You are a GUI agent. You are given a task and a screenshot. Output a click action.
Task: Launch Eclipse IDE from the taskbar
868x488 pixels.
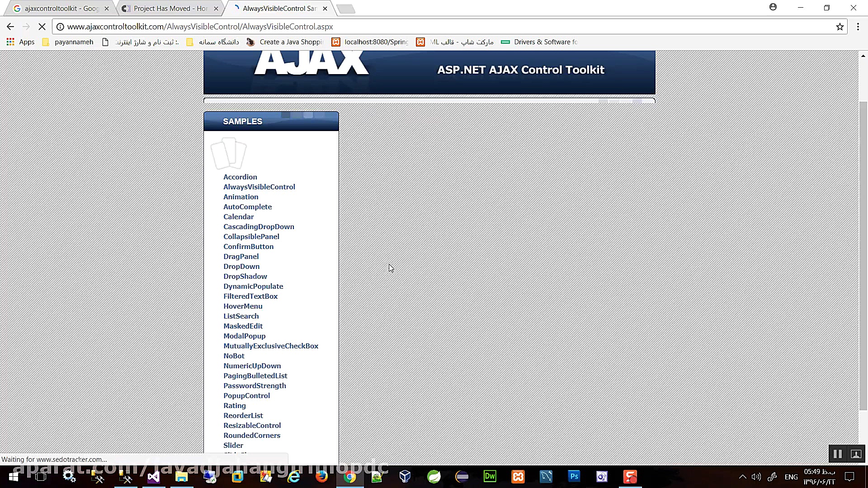pyautogui.click(x=462, y=476)
